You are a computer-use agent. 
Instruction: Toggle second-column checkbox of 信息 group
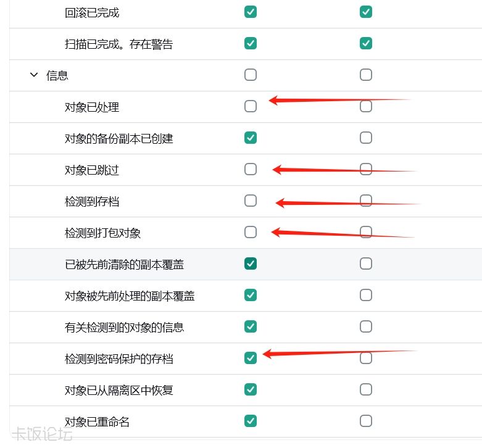click(366, 75)
